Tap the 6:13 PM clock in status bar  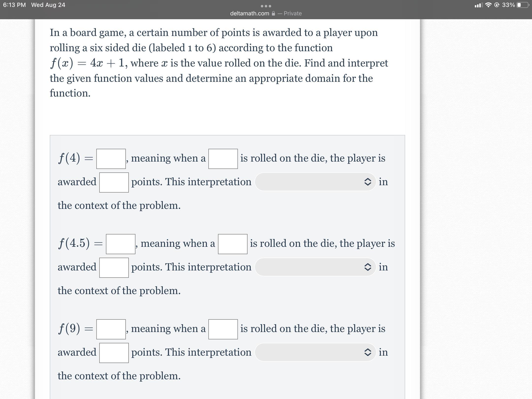(14, 5)
